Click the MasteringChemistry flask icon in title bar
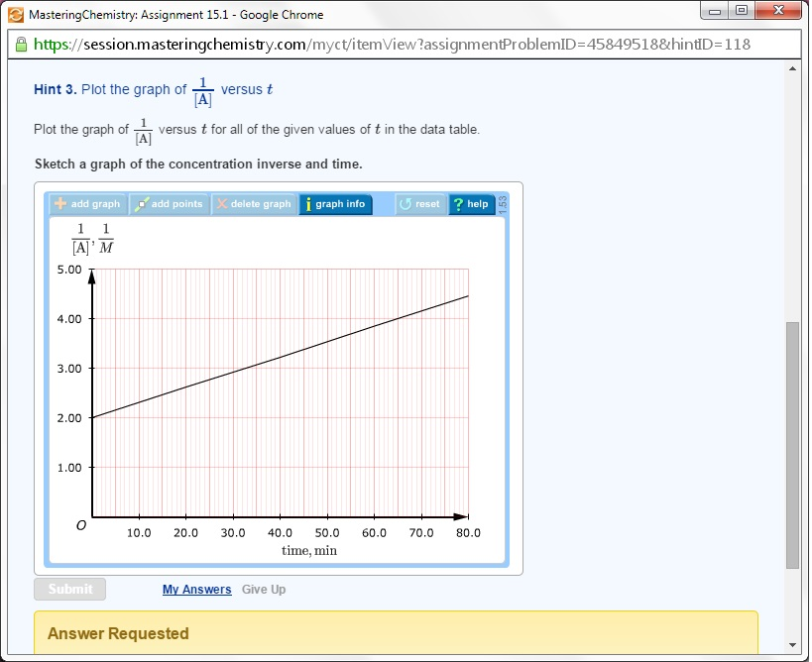812x662 pixels. pyautogui.click(x=15, y=14)
